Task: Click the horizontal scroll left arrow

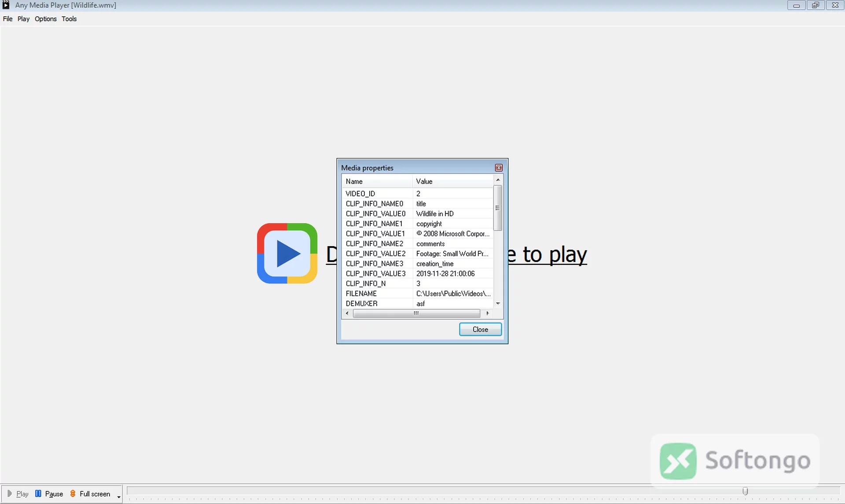Action: click(x=347, y=313)
